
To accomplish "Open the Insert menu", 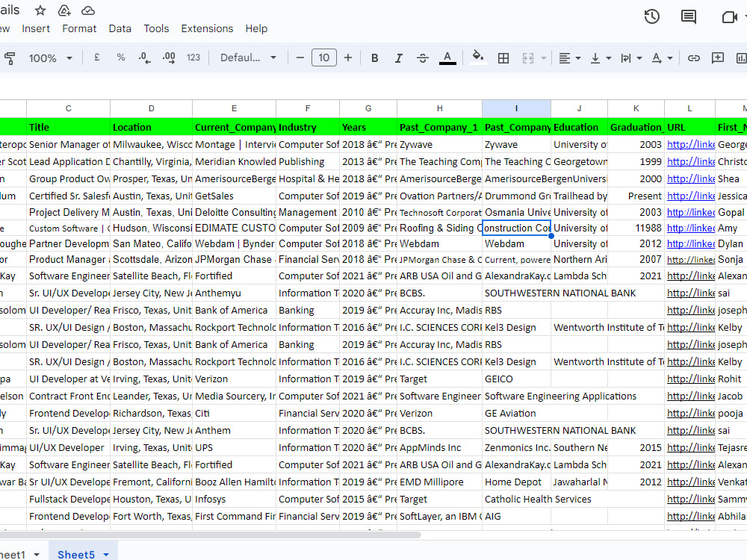I will pyautogui.click(x=36, y=28).
